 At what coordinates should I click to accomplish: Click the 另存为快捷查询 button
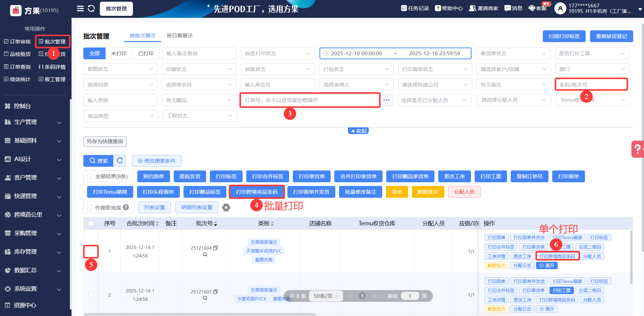click(x=105, y=141)
